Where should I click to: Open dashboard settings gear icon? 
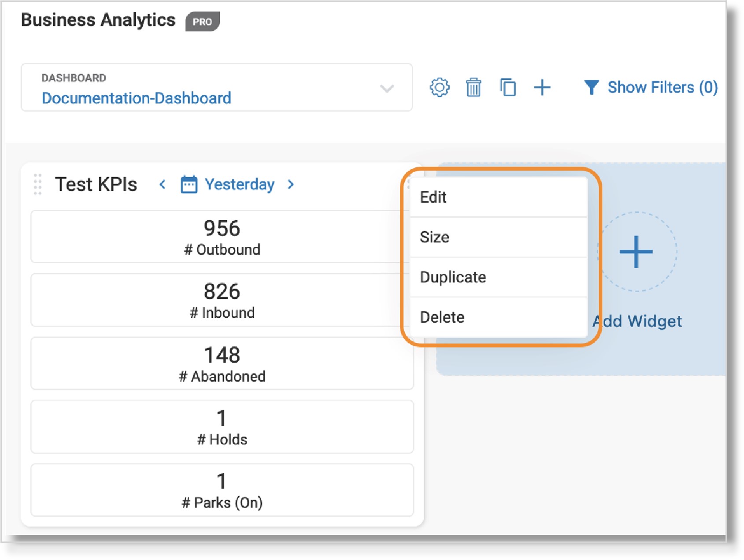coord(439,87)
